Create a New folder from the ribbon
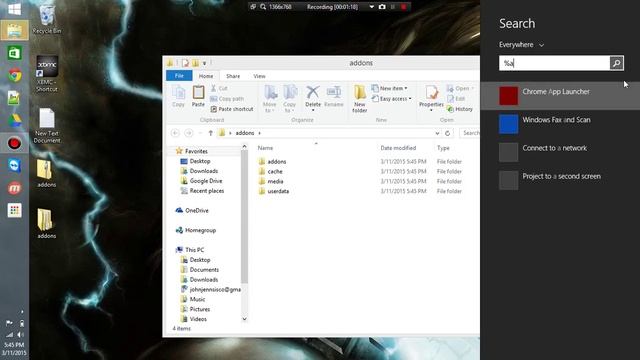This screenshot has height=360, width=640. click(x=360, y=99)
